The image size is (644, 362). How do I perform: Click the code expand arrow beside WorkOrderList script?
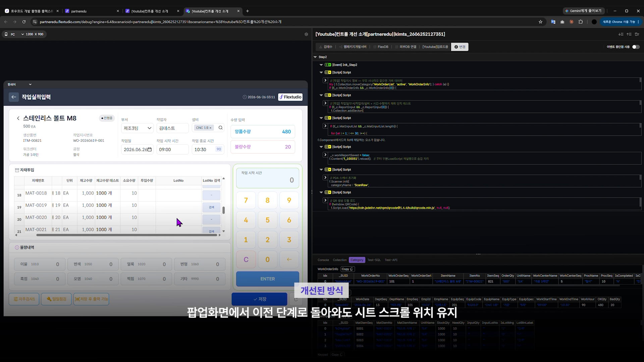pyautogui.click(x=325, y=80)
